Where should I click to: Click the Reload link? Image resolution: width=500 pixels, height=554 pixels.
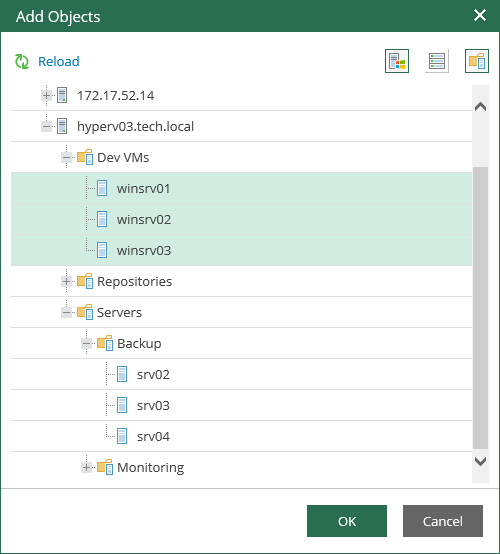tap(59, 61)
